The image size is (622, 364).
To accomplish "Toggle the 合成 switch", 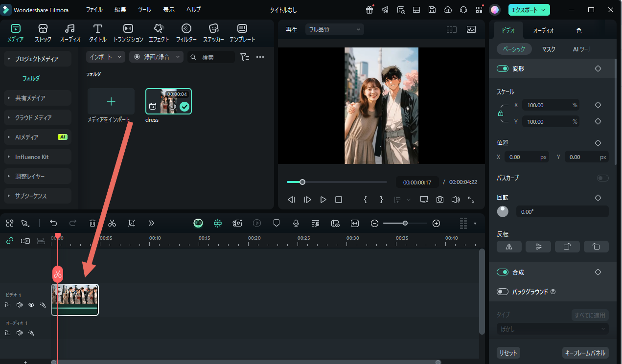I will pyautogui.click(x=503, y=272).
